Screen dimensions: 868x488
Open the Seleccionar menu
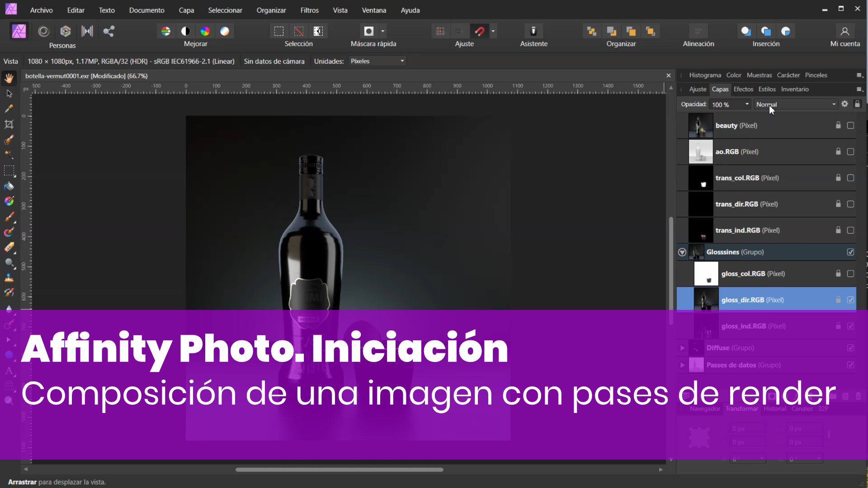225,10
